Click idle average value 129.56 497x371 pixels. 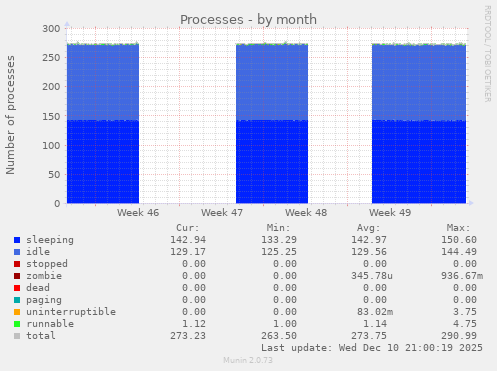coord(369,252)
